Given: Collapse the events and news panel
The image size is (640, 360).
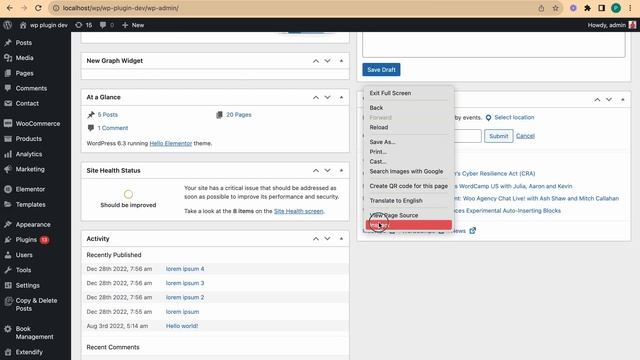Looking at the screenshot, I should pos(622,100).
